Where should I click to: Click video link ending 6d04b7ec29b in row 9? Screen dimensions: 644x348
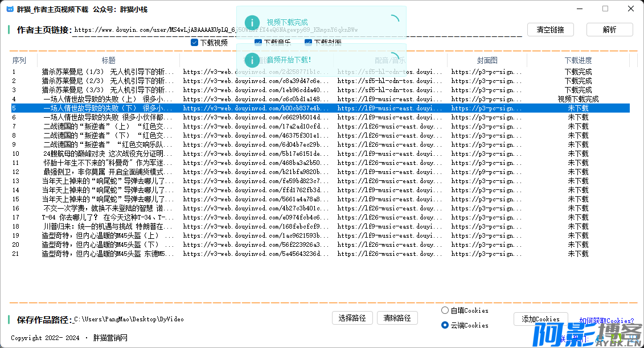[256, 144]
